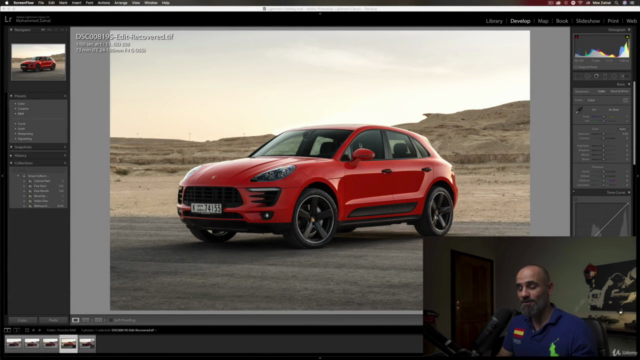Collapse the Navigator panel
This screenshot has height=360, width=640.
coord(11,30)
